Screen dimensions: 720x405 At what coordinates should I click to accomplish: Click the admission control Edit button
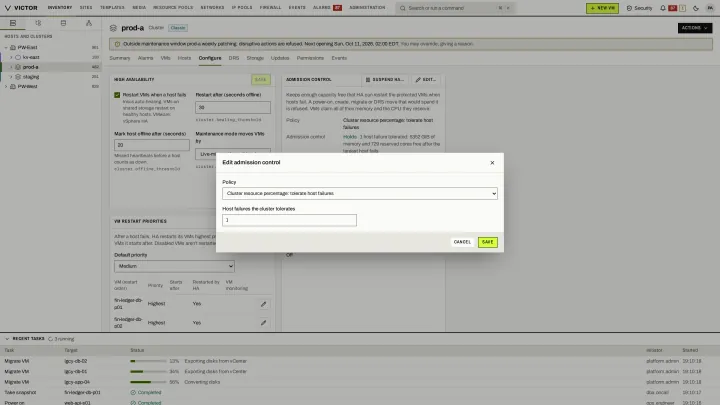click(426, 80)
